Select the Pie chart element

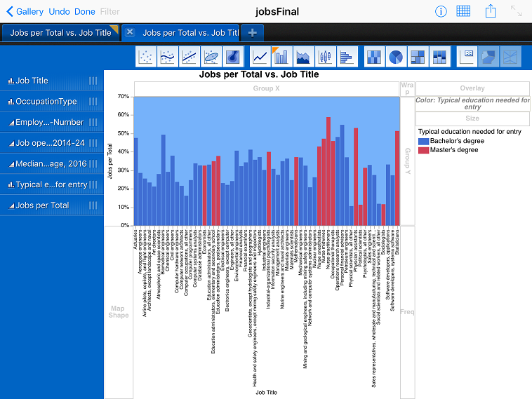[x=396, y=57]
